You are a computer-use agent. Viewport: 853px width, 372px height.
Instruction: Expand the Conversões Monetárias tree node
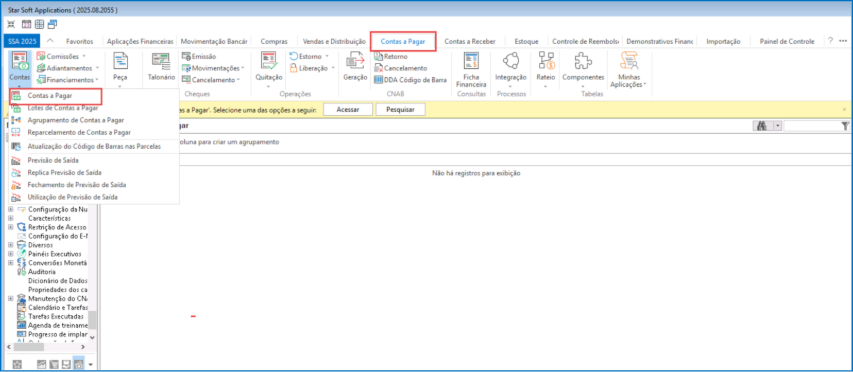tap(11, 262)
